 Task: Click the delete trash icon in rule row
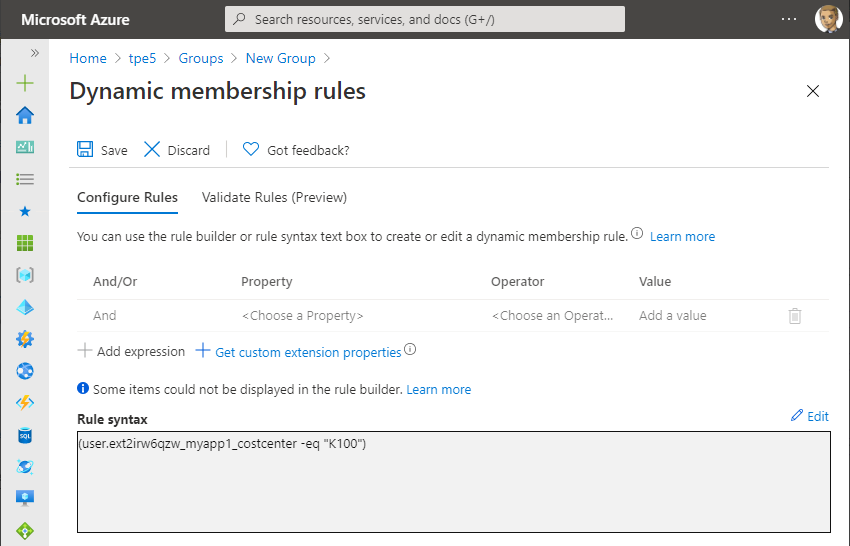795,316
